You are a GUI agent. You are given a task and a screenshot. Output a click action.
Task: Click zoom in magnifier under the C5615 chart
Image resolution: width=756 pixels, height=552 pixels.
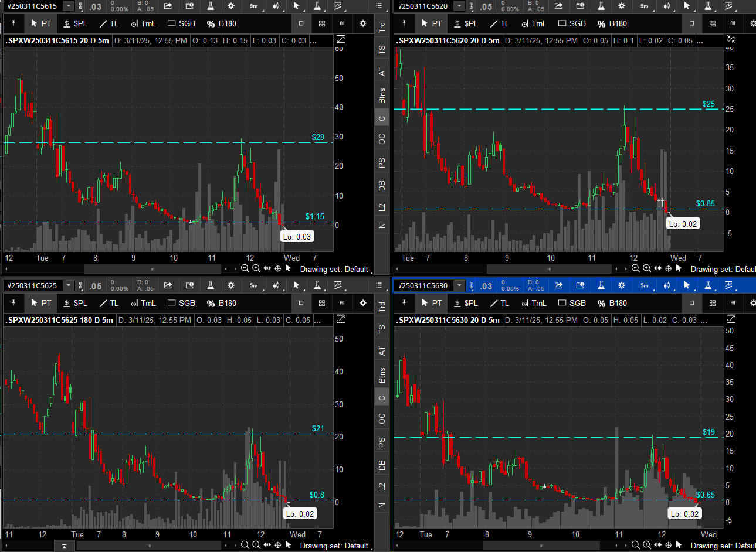click(256, 268)
